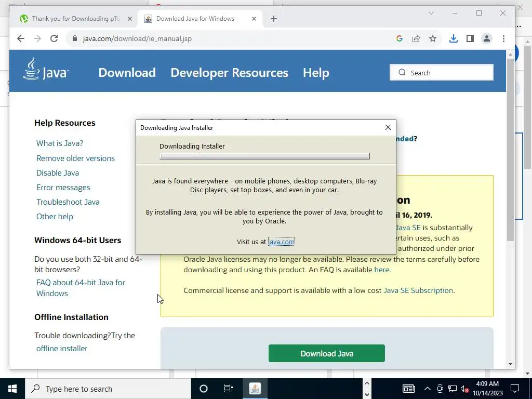Image resolution: width=532 pixels, height=399 pixels.
Task: Open the clock showing 4:09 AM
Action: click(487, 389)
